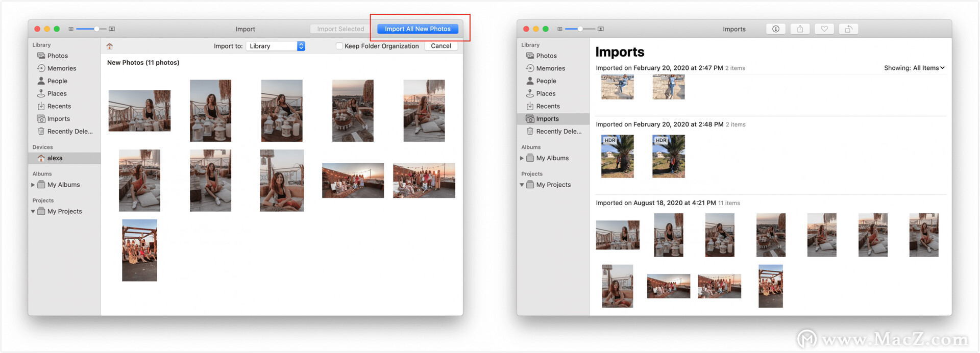Screen dimensions: 980x353
Task: Select My Projects folder in Imports window
Action: pos(549,185)
